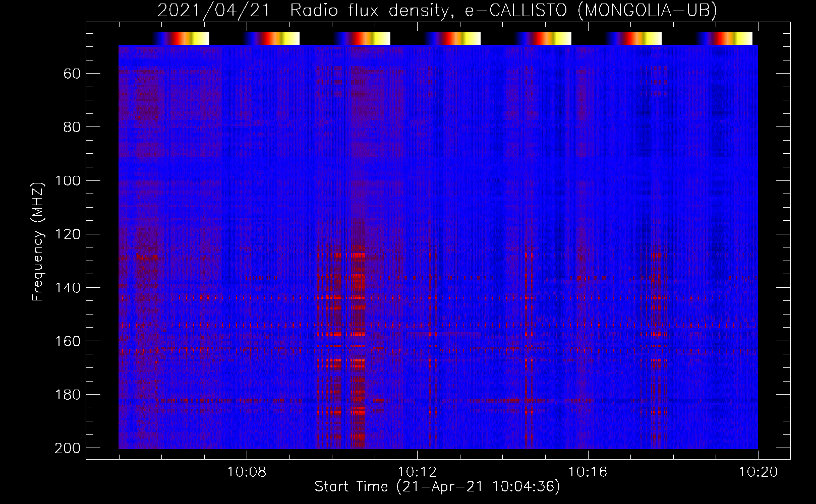Click the 120 frequency tick label
This screenshot has height=504, width=816.
pyautogui.click(x=68, y=234)
